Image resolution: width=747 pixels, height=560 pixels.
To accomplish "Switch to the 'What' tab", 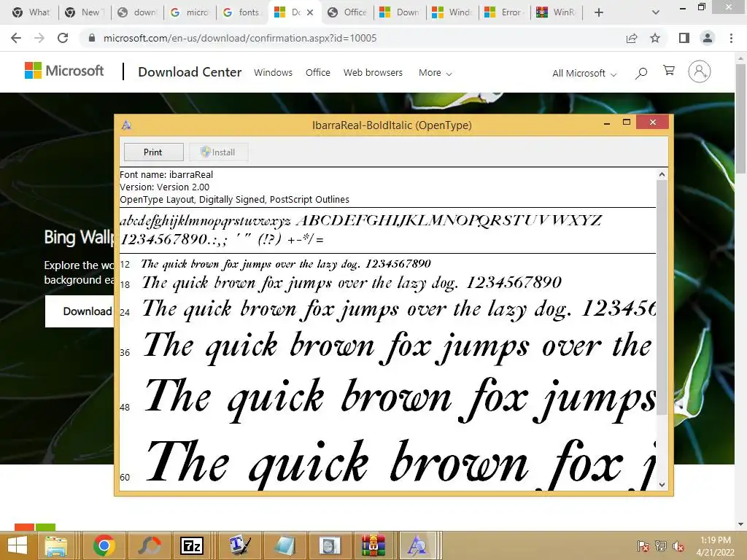I will click(31, 12).
